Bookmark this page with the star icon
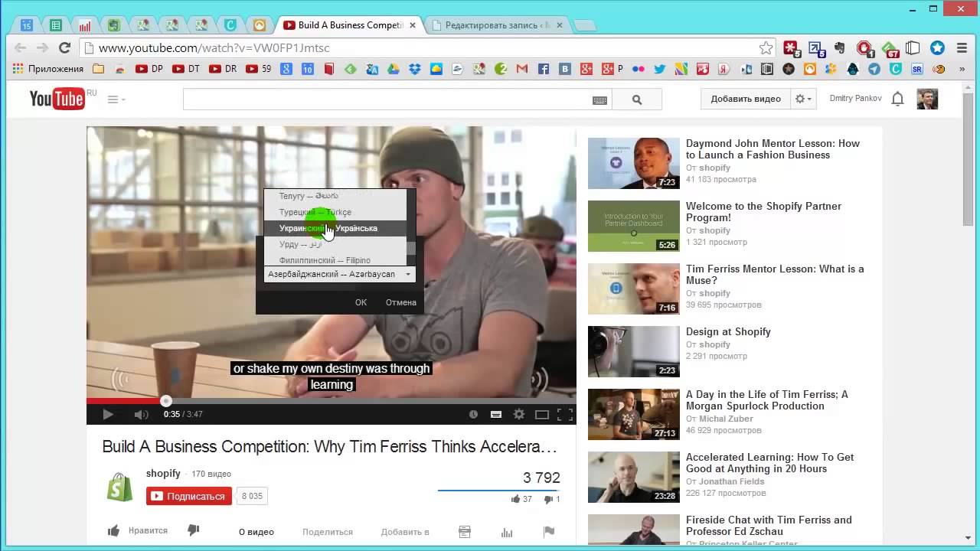The height and width of the screenshot is (551, 980). click(x=766, y=48)
